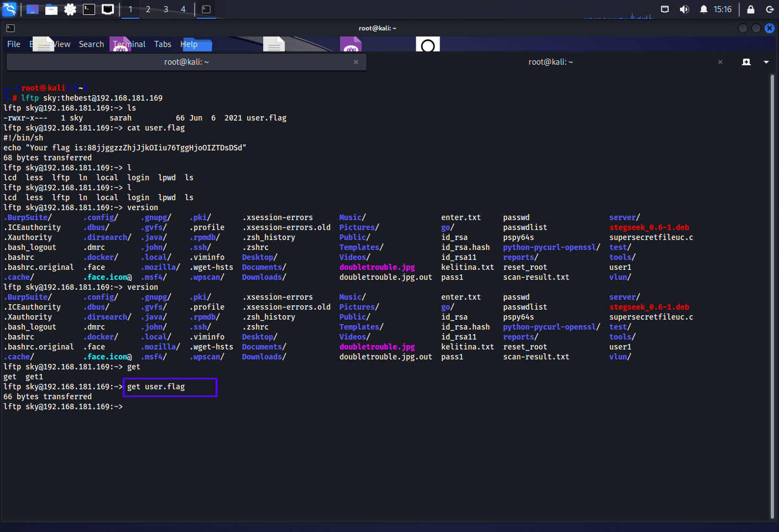Viewport: 779px width, 532px height.
Task: Click the user.flag file listing row
Action: (145, 118)
